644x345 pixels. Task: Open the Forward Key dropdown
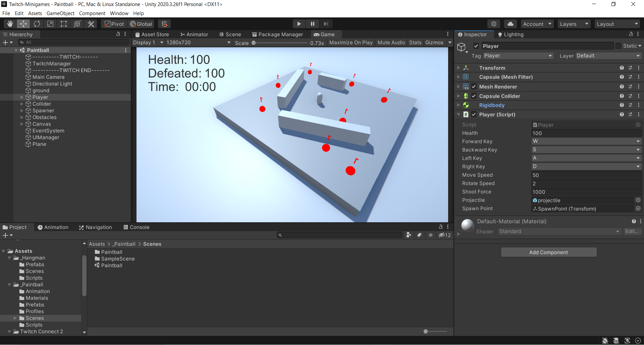point(586,141)
